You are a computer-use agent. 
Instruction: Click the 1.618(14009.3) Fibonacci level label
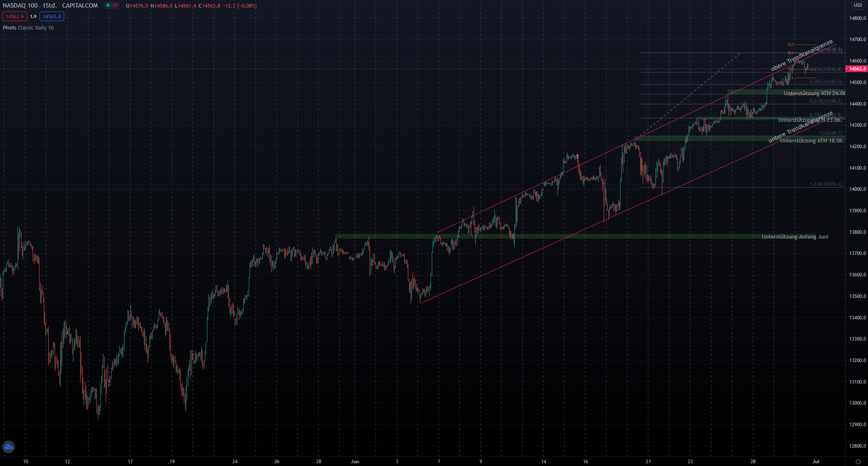point(826,184)
